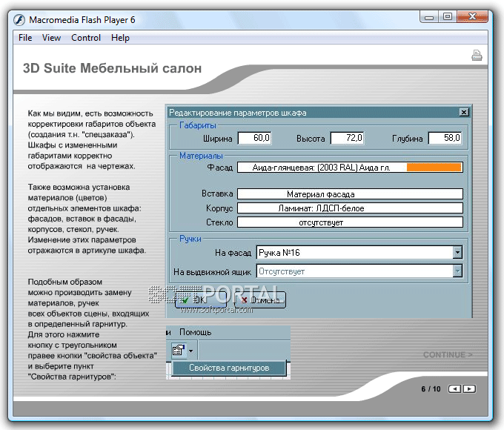Click the printer icon
This screenshot has width=504, height=430.
(477, 56)
